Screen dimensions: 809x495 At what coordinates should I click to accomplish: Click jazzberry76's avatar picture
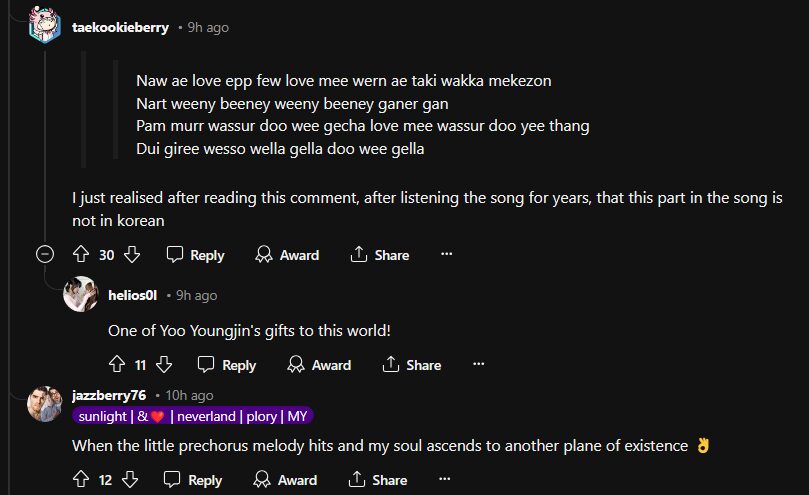pos(46,403)
